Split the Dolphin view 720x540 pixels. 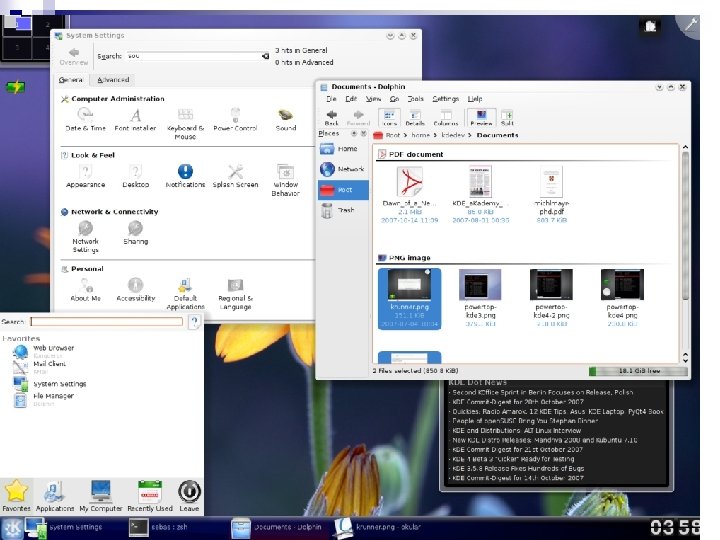point(507,118)
